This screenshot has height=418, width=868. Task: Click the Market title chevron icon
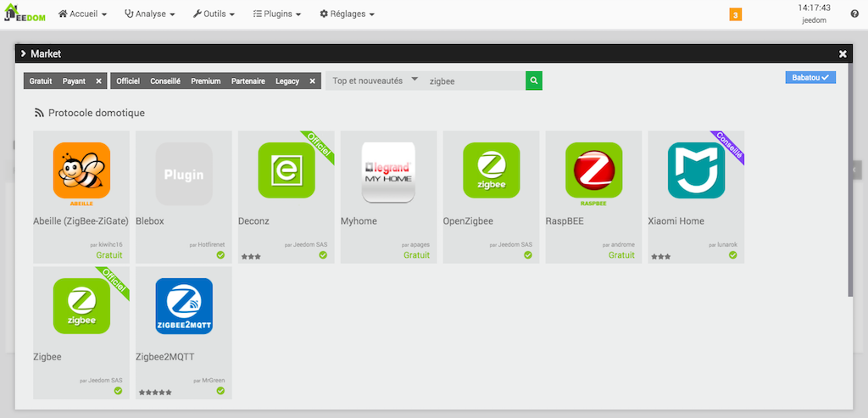(23, 53)
